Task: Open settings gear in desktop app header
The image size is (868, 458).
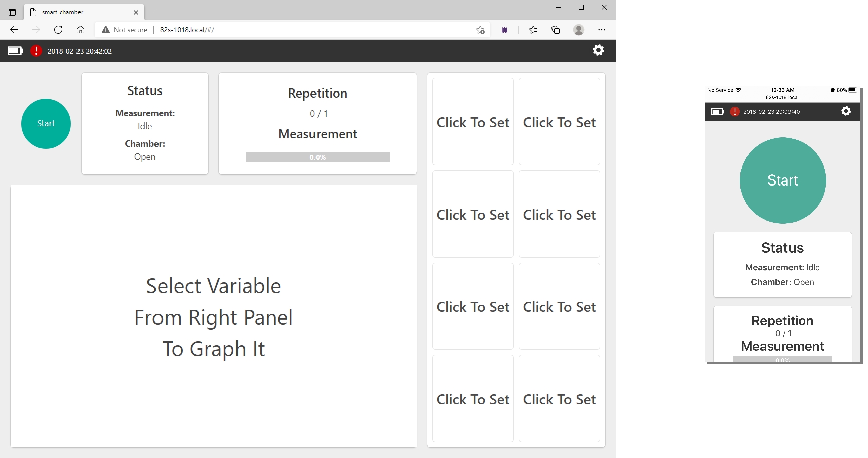Action: (x=598, y=50)
